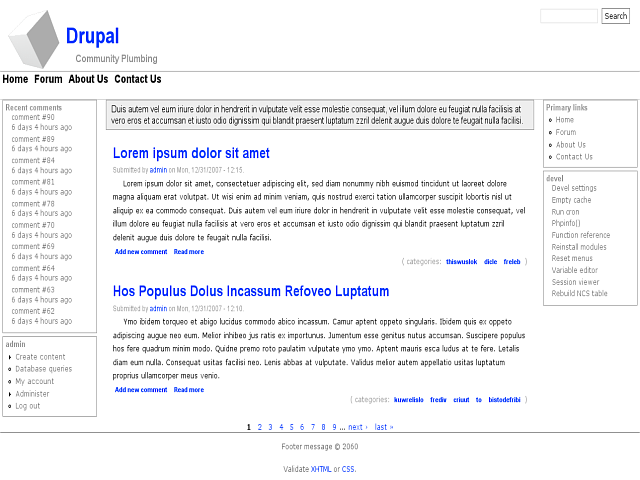Open comment #84 in Recent comments
The height and width of the screenshot is (480, 640).
(33, 160)
